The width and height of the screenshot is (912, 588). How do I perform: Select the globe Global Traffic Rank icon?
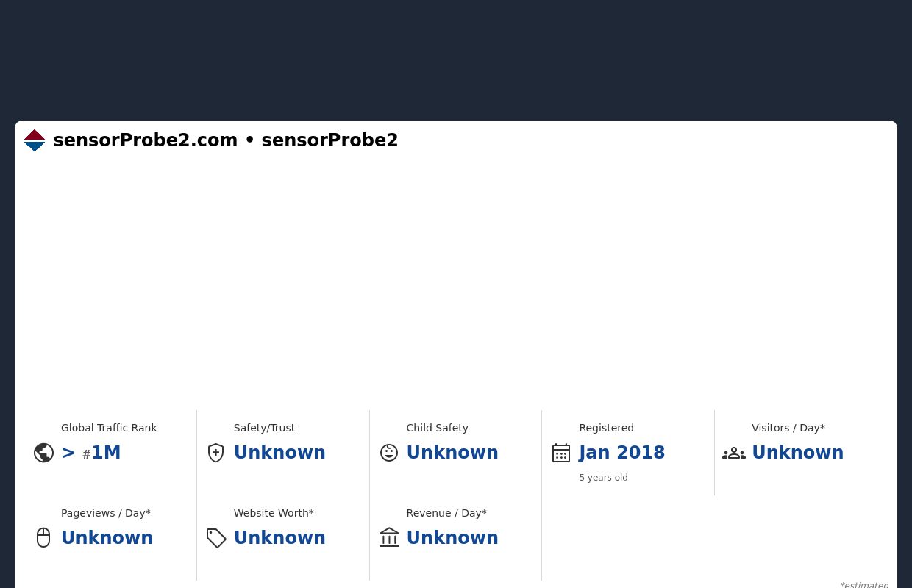click(x=43, y=453)
